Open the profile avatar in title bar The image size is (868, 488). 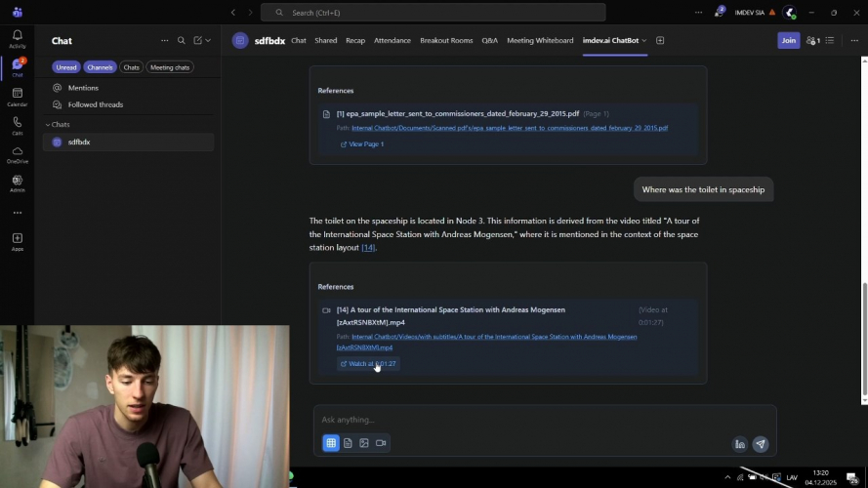coord(789,12)
